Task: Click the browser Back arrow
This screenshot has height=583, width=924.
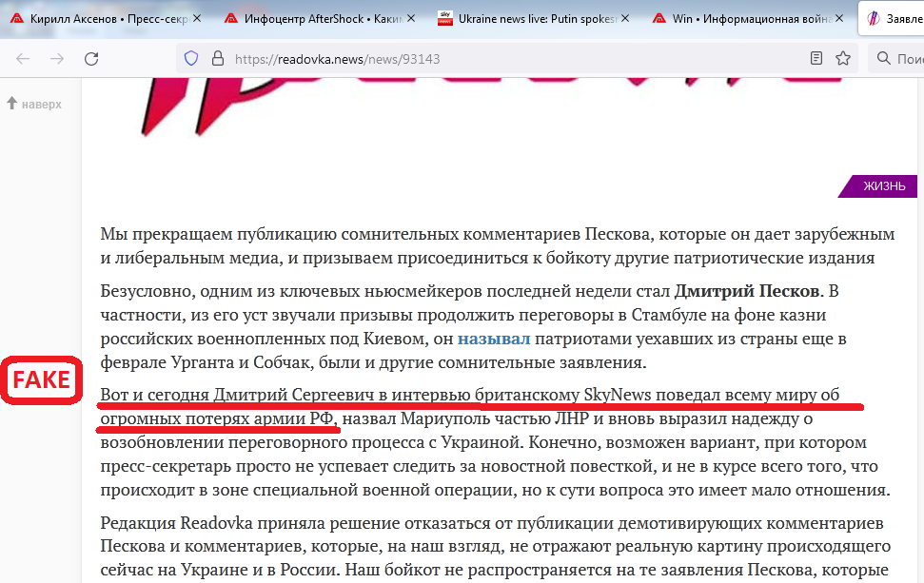Action: point(23,59)
